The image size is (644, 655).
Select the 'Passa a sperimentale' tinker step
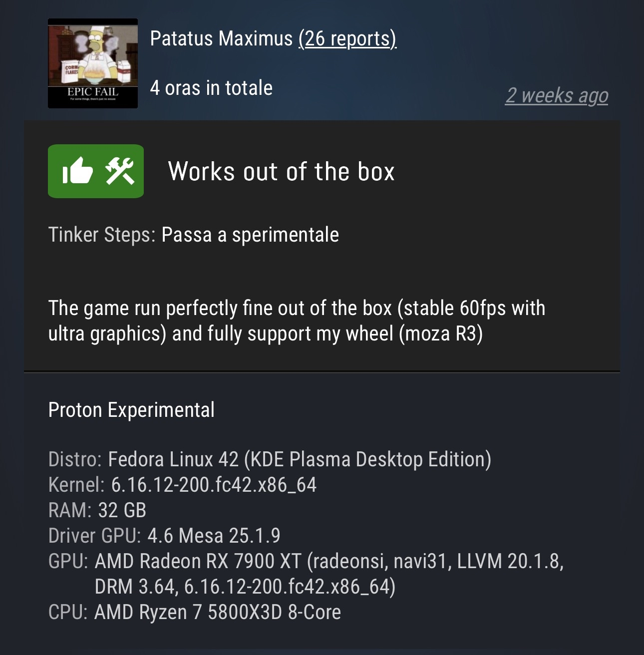point(250,235)
